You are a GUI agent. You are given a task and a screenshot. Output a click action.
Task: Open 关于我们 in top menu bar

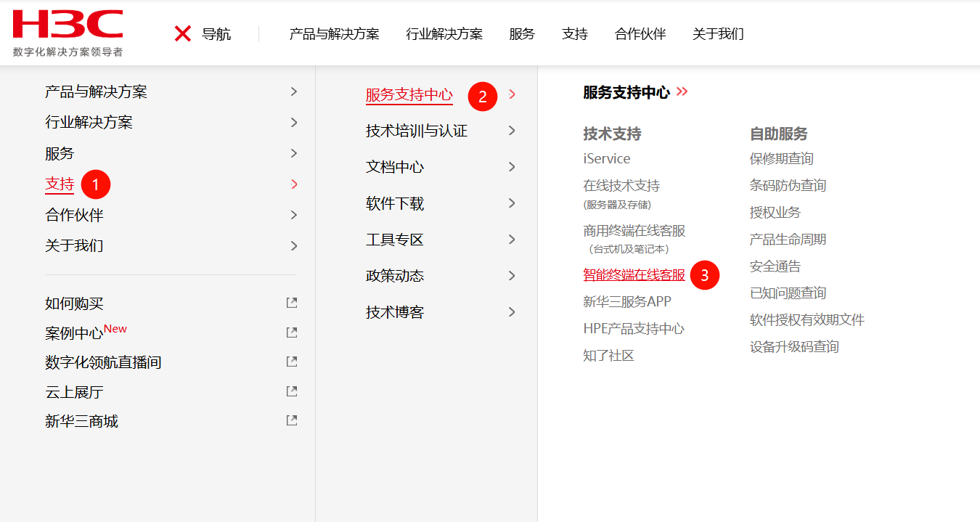[718, 34]
